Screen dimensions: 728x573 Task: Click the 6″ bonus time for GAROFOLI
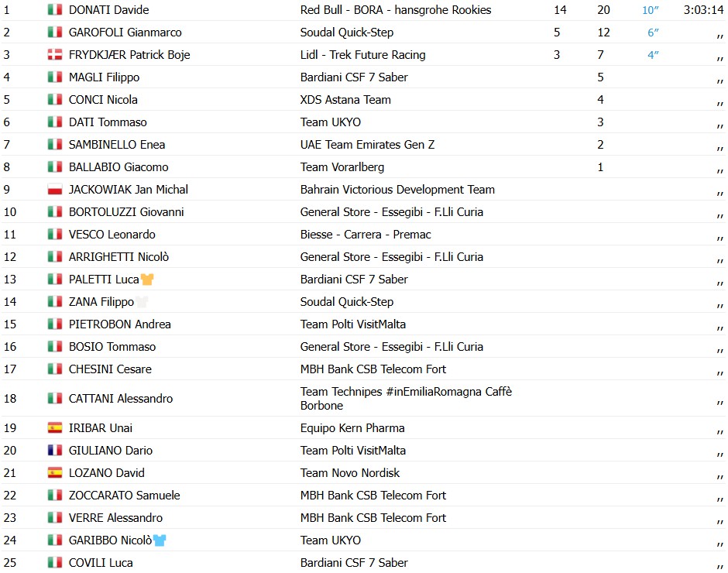[653, 32]
